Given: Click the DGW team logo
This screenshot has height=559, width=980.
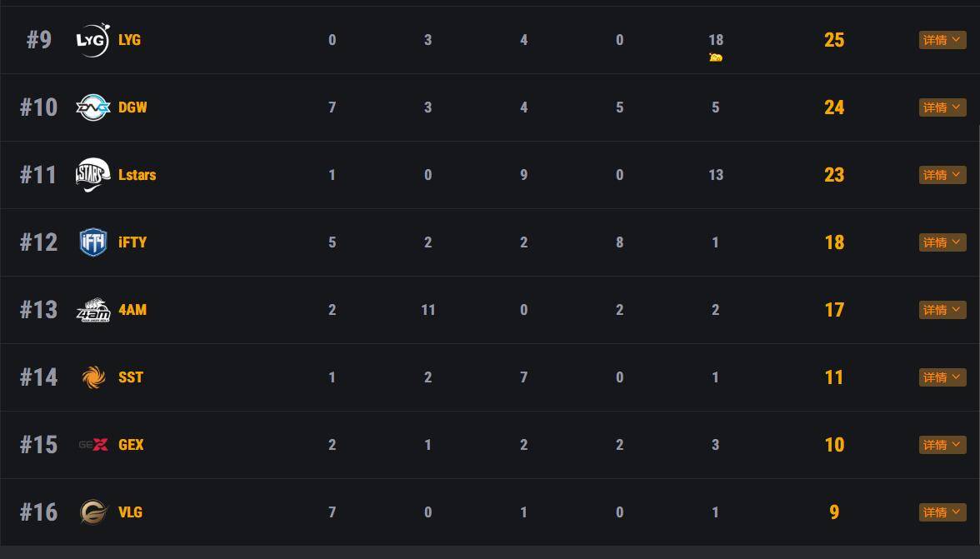Looking at the screenshot, I should (x=92, y=107).
